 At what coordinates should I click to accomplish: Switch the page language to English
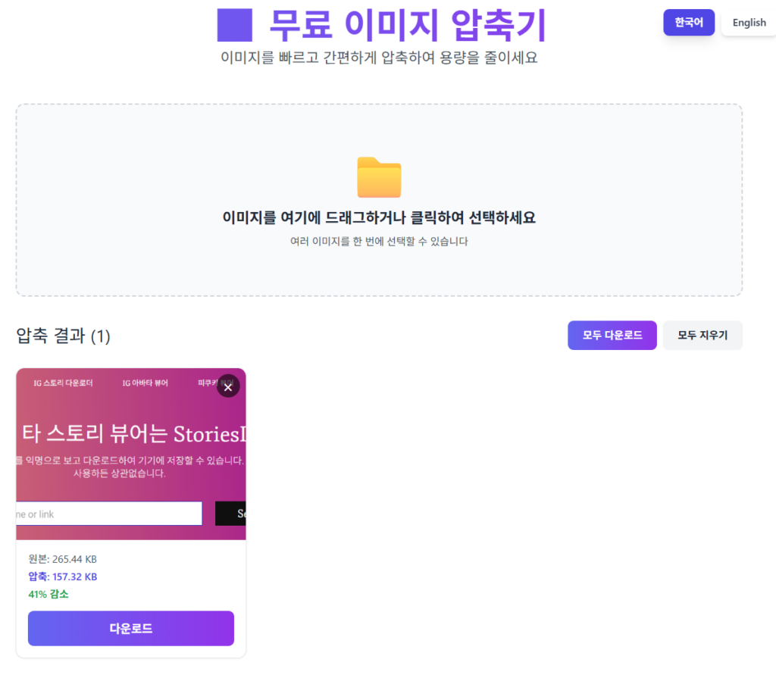[748, 23]
